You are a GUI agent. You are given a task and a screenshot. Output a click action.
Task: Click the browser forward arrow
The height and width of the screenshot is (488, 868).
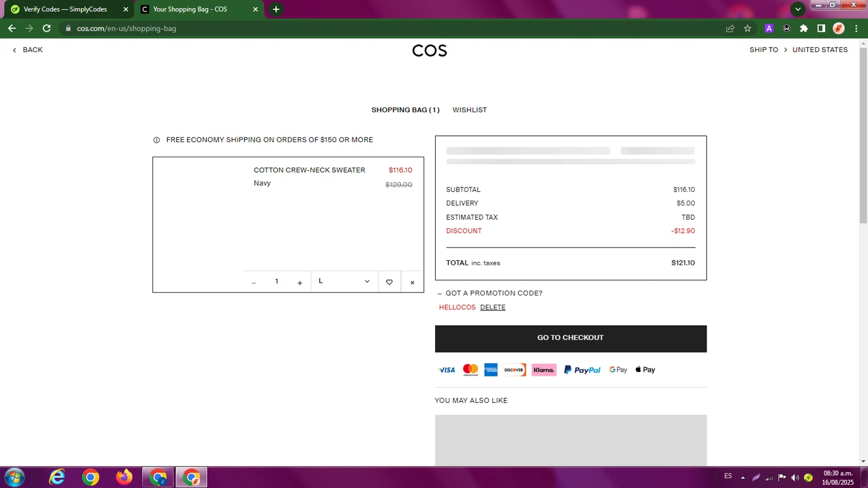(29, 28)
